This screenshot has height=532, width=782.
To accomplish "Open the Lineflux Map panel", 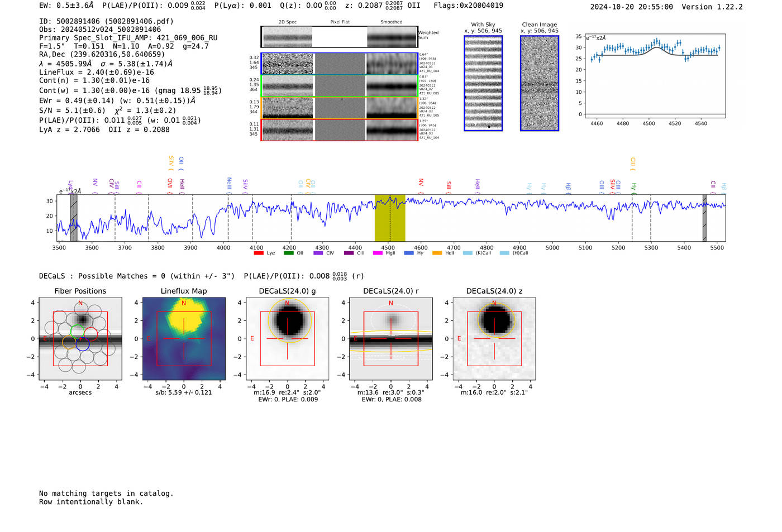I will (x=184, y=339).
